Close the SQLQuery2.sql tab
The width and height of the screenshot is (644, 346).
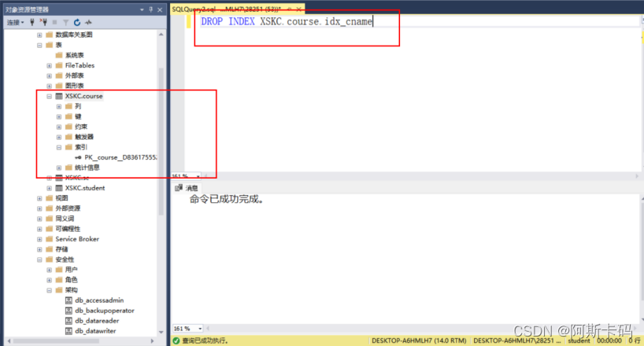[x=298, y=9]
